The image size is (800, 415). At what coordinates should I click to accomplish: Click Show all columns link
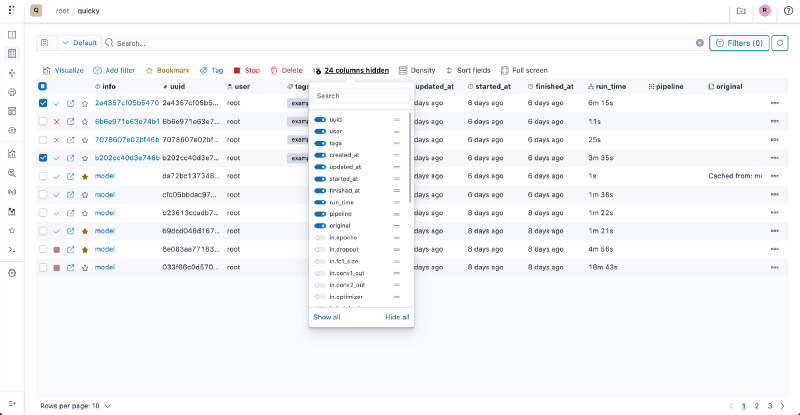coord(327,317)
